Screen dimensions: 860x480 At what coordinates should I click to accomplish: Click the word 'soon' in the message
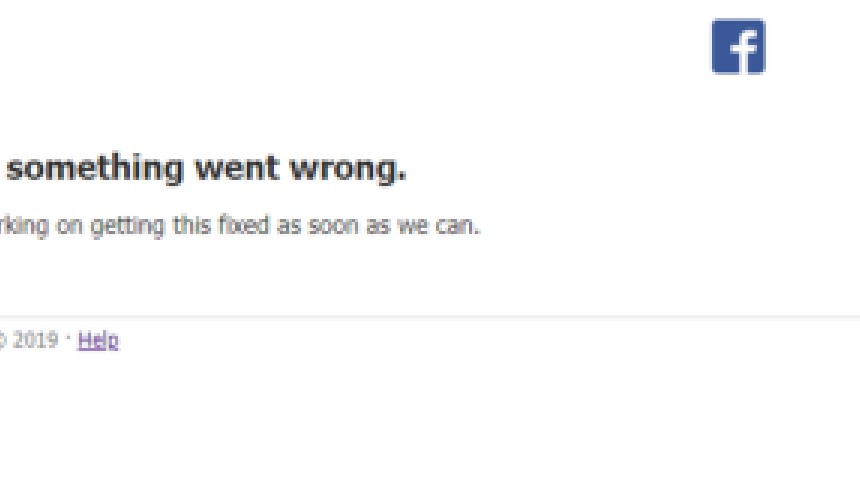point(333,226)
